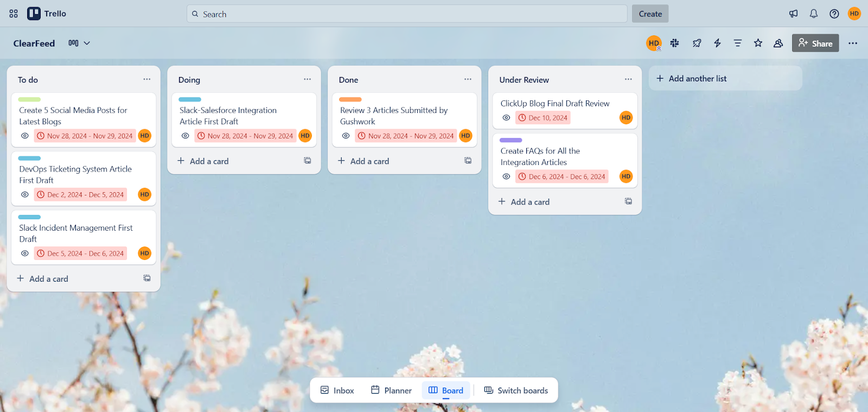Image resolution: width=868 pixels, height=412 pixels.
Task: Click the HD board member avatar
Action: pyautogui.click(x=654, y=43)
